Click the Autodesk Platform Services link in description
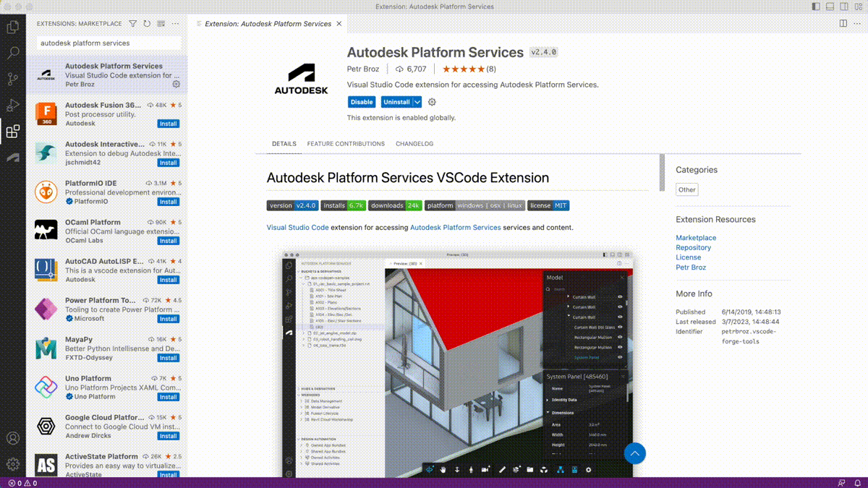 pyautogui.click(x=456, y=227)
